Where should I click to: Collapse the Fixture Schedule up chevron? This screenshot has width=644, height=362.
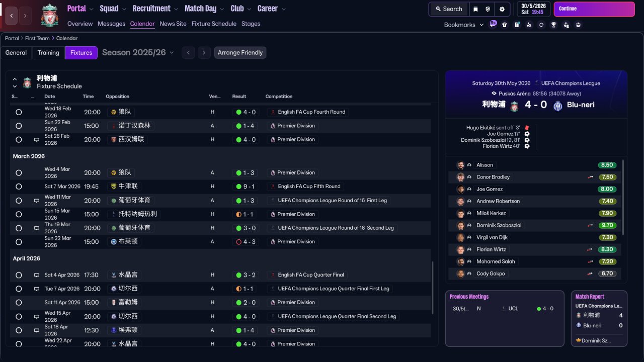pos(15,79)
